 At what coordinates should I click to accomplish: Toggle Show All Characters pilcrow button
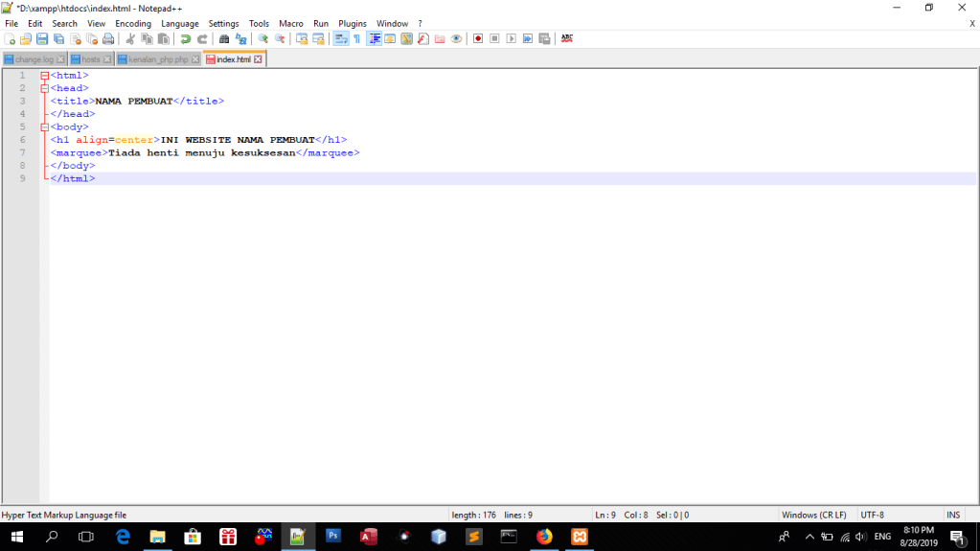pos(357,39)
